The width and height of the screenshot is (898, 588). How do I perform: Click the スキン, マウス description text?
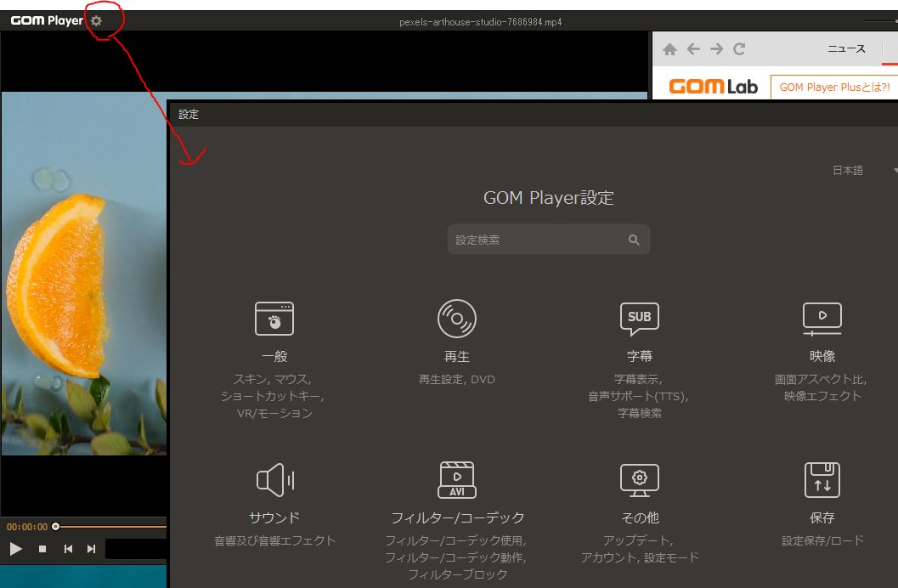272,379
